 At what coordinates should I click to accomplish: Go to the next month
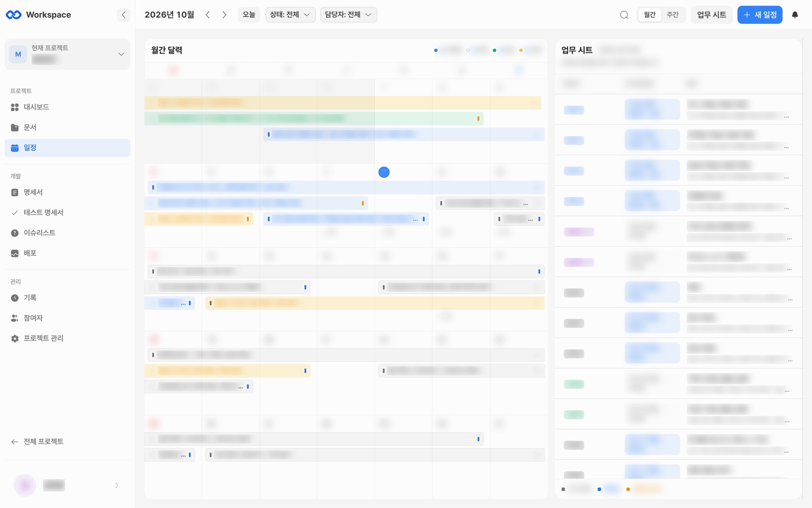(x=224, y=15)
